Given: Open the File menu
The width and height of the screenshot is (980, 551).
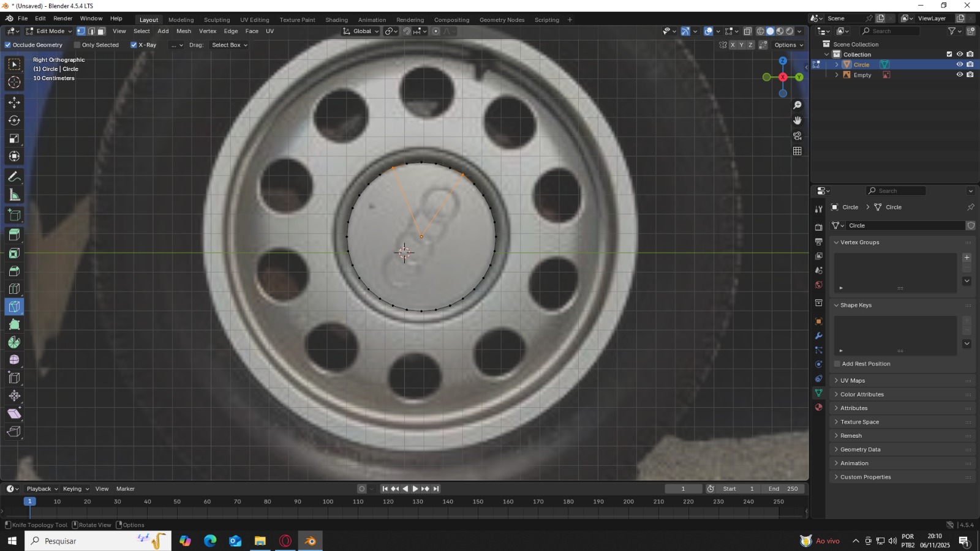Looking at the screenshot, I should pos(23,18).
